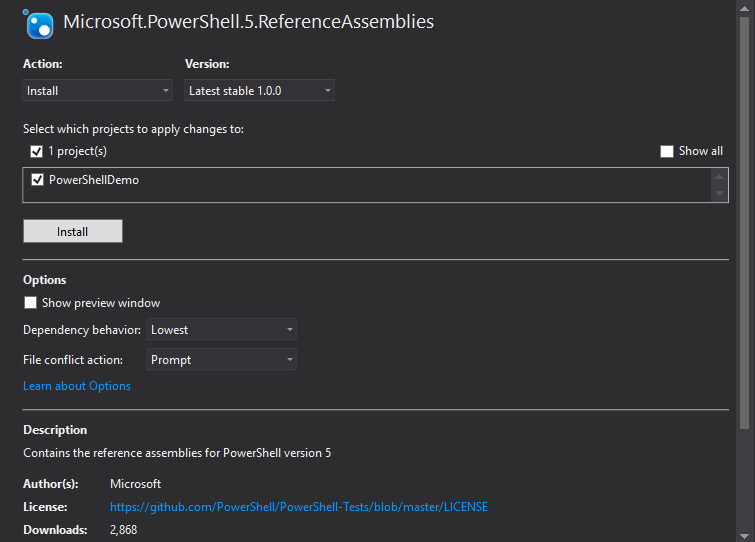Click the main vertical scrollbar thumb

(744, 222)
